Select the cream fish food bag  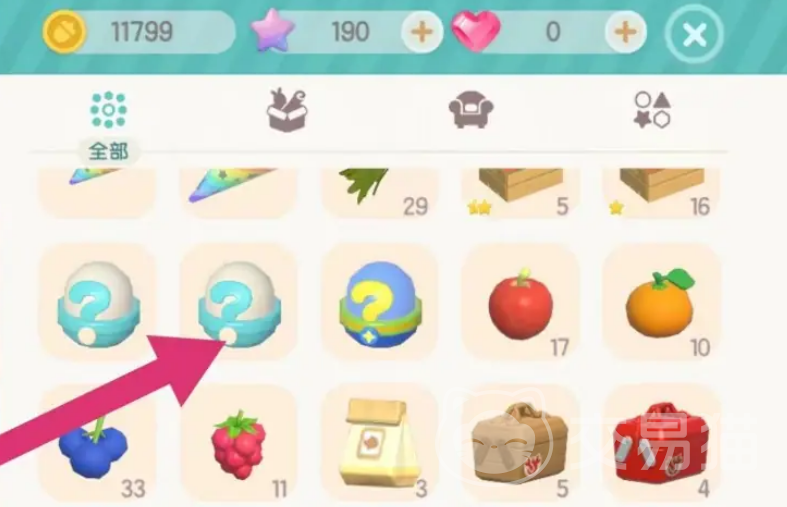pyautogui.click(x=380, y=444)
